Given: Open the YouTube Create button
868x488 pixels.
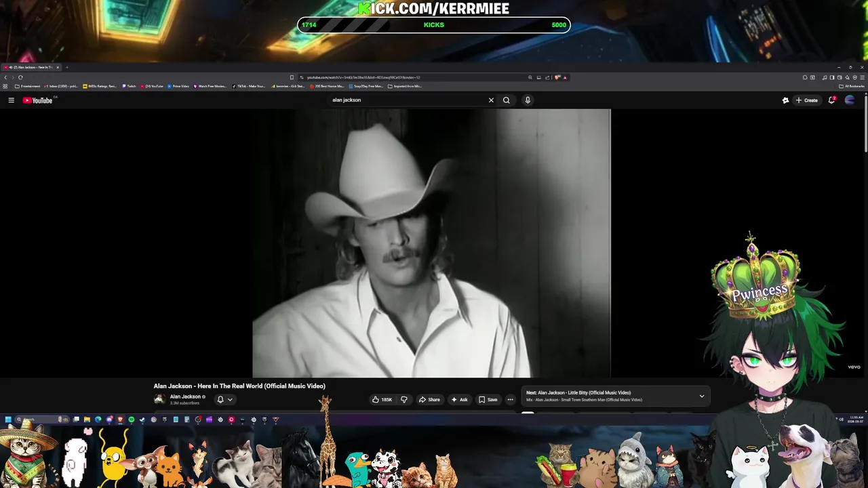Looking at the screenshot, I should pos(807,100).
